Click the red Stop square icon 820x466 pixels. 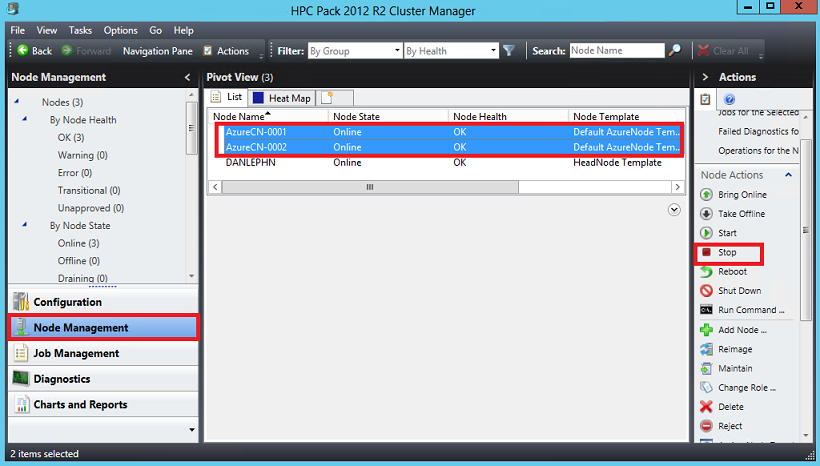tap(706, 252)
